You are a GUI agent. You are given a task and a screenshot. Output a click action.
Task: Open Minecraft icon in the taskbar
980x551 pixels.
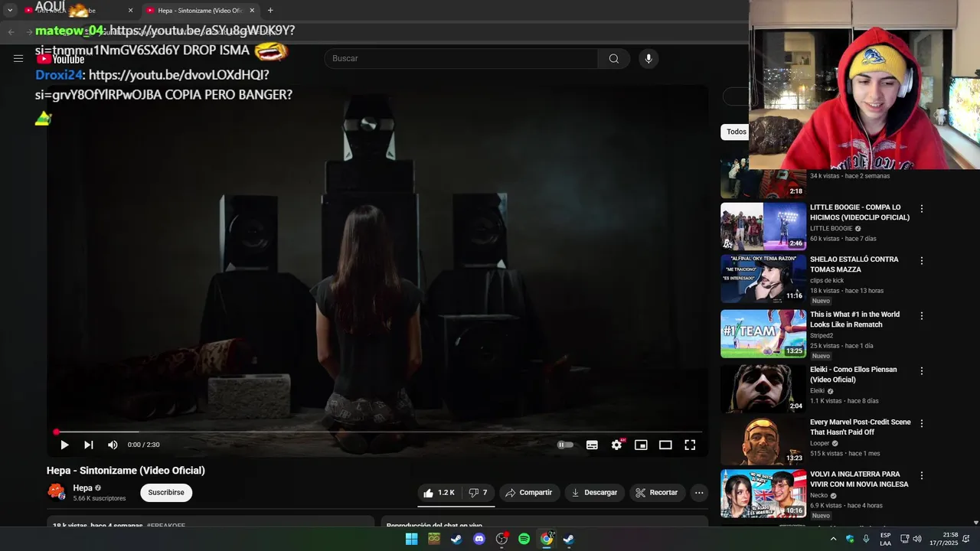[434, 539]
